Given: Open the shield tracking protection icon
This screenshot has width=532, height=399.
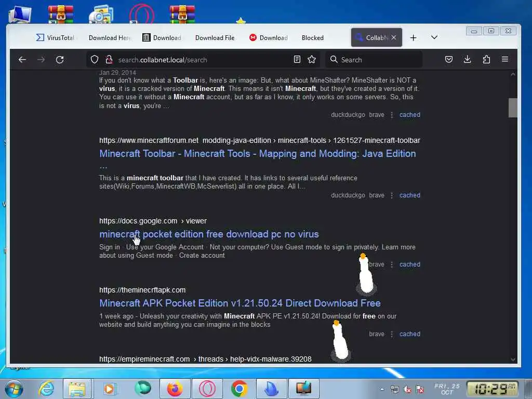Looking at the screenshot, I should point(95,60).
